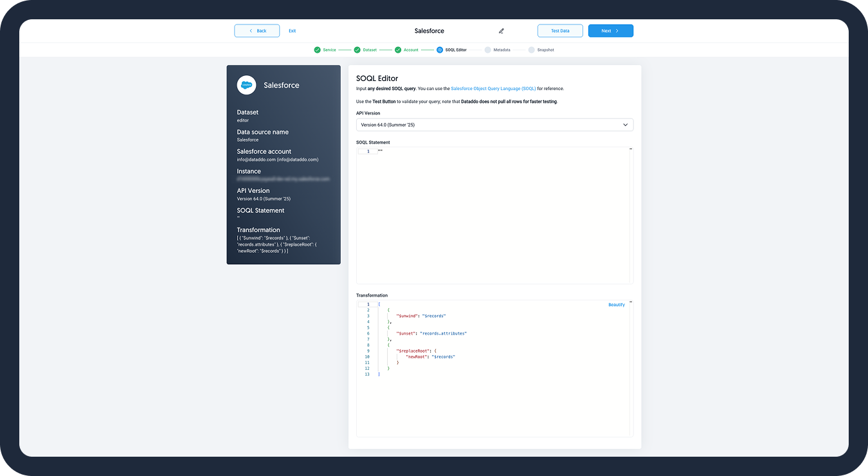Click the green Service step checkmark
Viewport: 868px width, 476px height.
(x=317, y=50)
